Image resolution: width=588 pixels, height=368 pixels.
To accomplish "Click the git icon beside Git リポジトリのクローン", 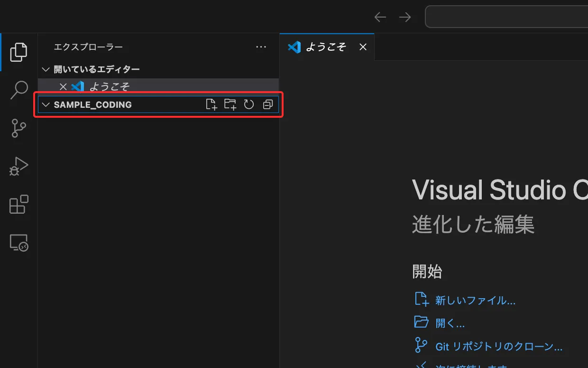I will tap(421, 345).
